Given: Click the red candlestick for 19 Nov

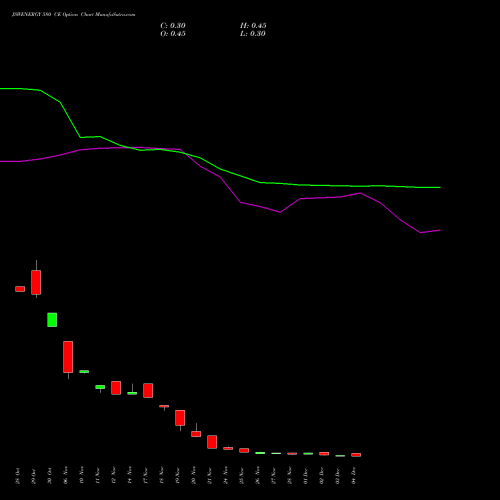Looking at the screenshot, I should (x=180, y=418).
